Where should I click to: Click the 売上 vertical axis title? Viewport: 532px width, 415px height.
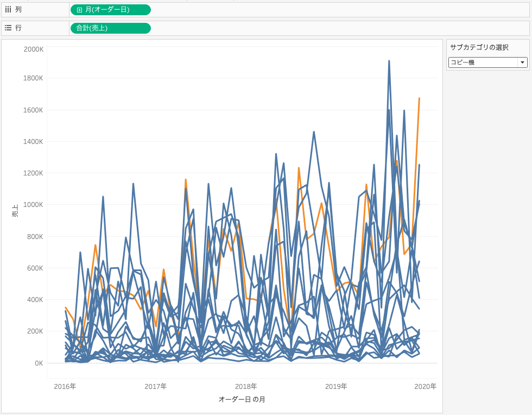15,211
